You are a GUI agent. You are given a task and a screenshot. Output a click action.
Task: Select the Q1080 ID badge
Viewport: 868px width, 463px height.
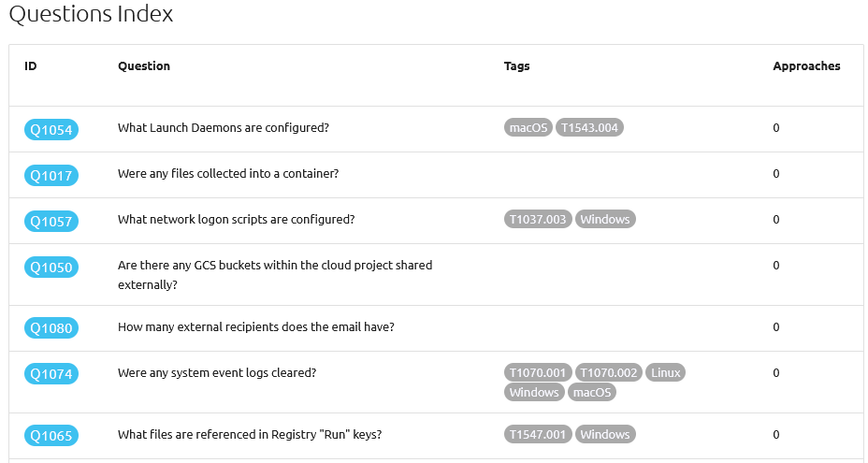(x=51, y=328)
